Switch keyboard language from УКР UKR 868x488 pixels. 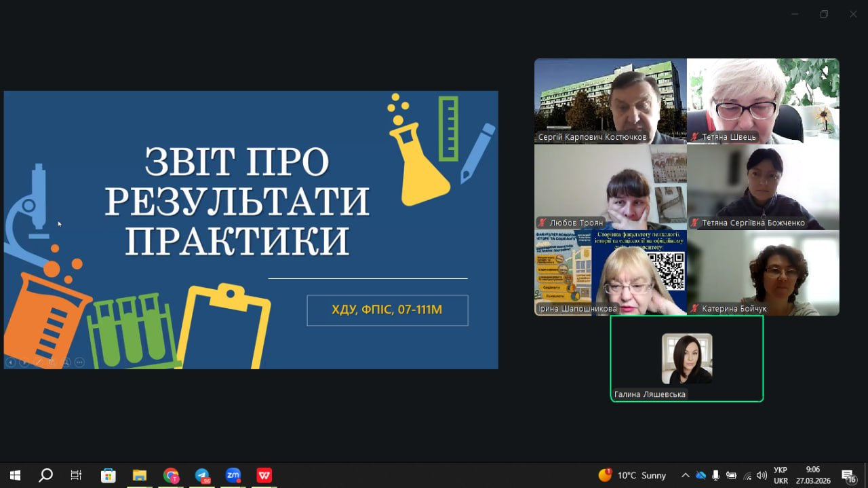(781, 475)
